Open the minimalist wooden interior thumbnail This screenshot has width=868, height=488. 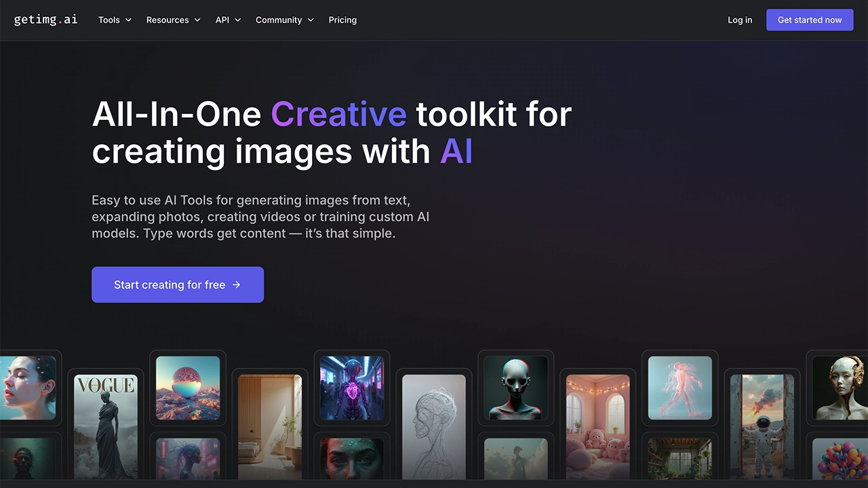coord(270,426)
